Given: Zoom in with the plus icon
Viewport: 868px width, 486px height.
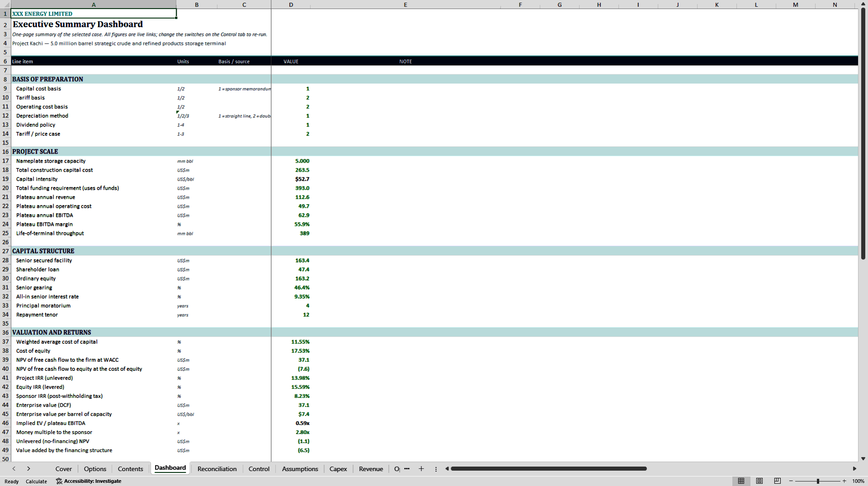Looking at the screenshot, I should point(844,481).
